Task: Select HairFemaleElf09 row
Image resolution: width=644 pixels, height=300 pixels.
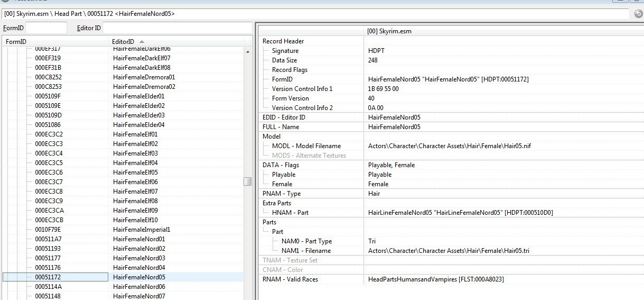Action: (x=123, y=211)
